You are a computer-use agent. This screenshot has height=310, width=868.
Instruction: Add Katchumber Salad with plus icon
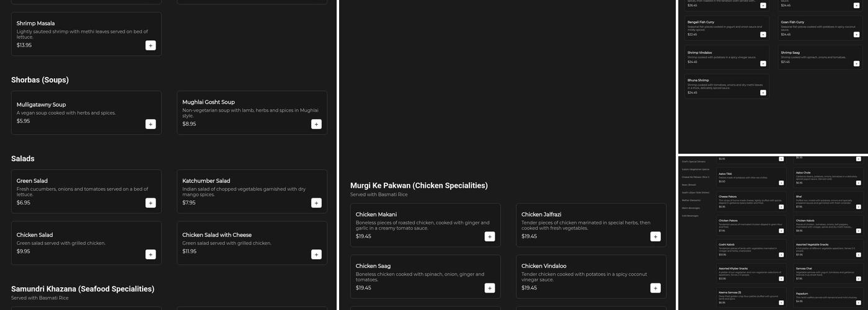[x=316, y=203]
